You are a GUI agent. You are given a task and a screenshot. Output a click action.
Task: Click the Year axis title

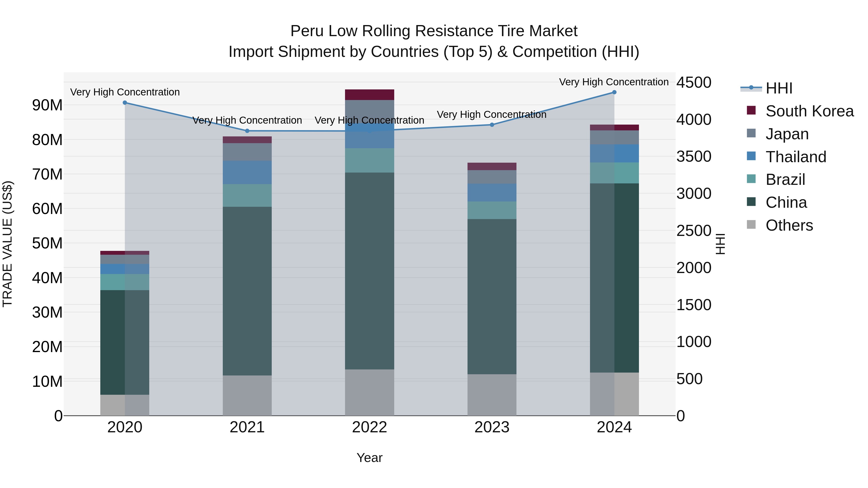pos(370,458)
